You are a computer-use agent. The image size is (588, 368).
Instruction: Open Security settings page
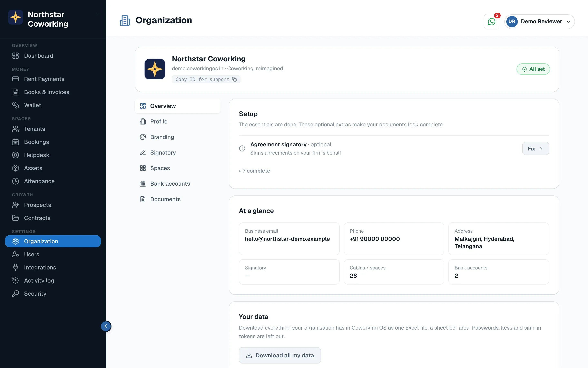point(53,294)
